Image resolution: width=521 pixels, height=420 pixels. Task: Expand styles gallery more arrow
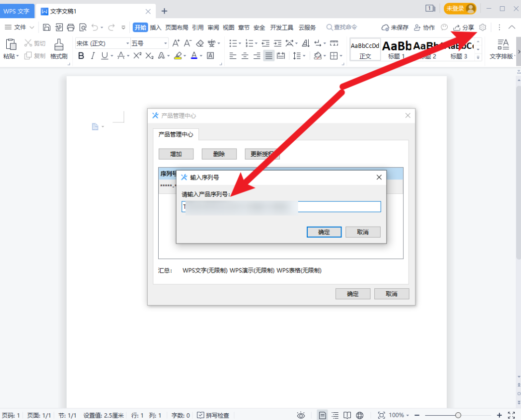(478, 57)
